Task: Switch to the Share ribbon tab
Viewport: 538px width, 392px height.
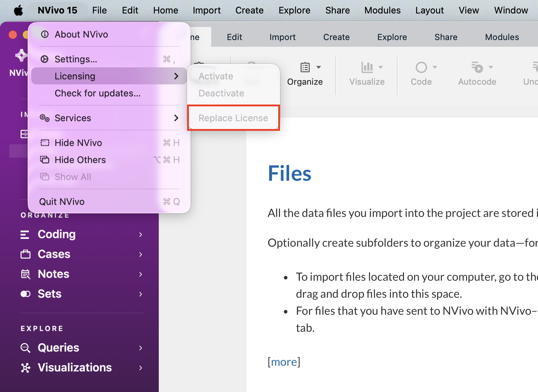Action: click(446, 37)
